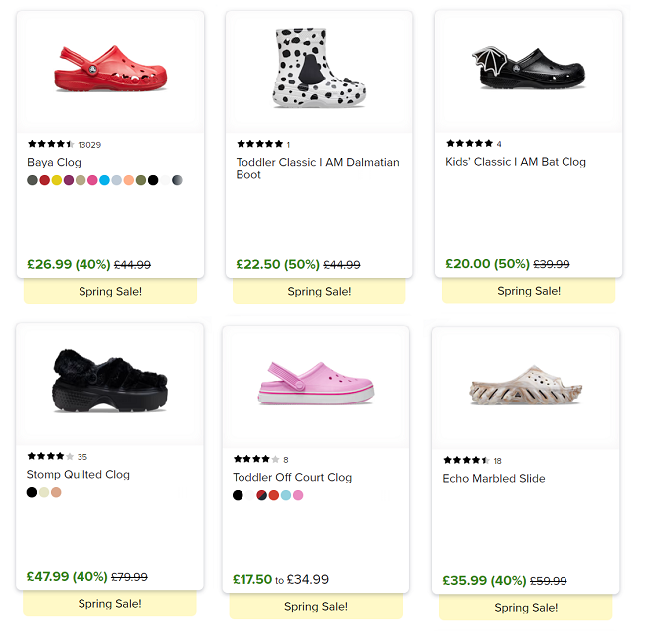Select the yellow swatch for Baya Clog
This screenshot has width=646, height=644.
57,180
